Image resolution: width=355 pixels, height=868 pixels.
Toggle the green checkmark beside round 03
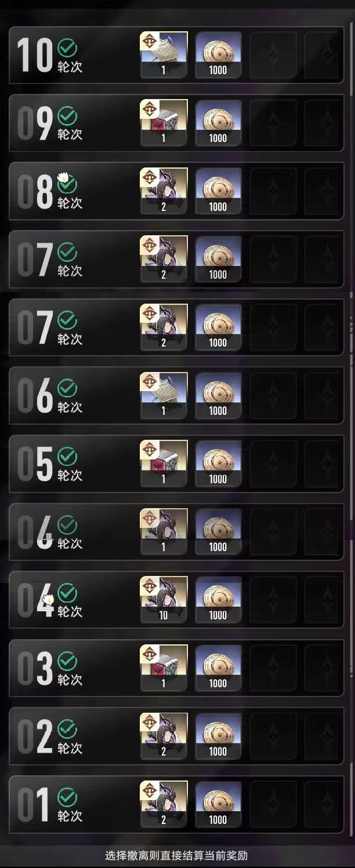coord(68,661)
